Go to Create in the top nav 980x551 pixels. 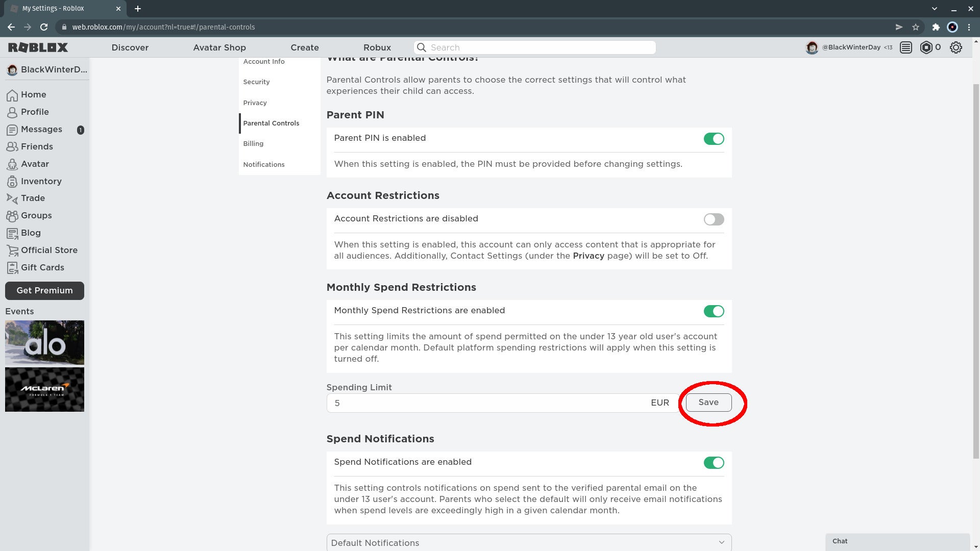pos(305,47)
